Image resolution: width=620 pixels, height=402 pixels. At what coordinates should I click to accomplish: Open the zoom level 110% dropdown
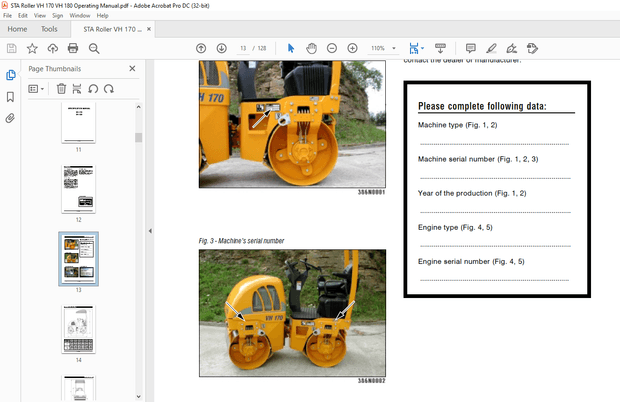[395, 48]
